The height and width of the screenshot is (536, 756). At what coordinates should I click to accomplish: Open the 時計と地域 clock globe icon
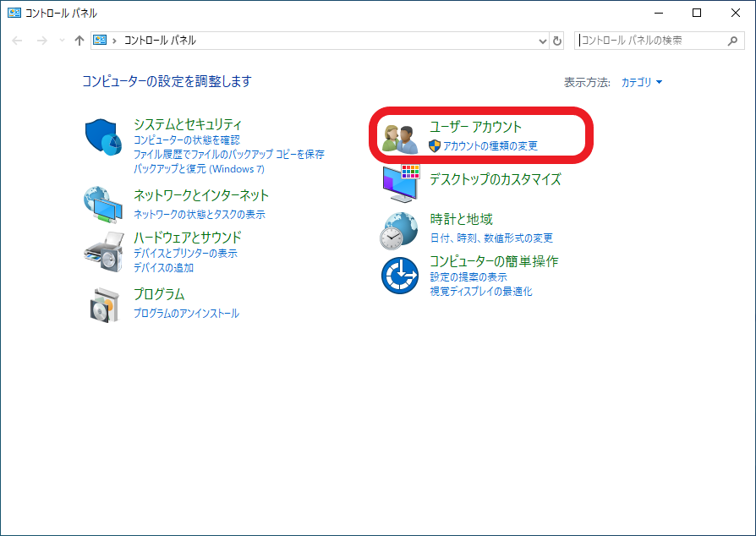pos(399,231)
